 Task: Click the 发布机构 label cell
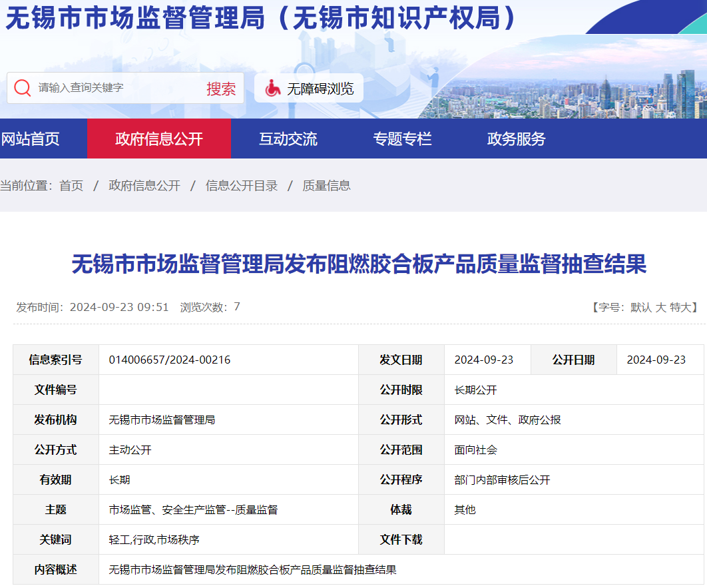(56, 420)
